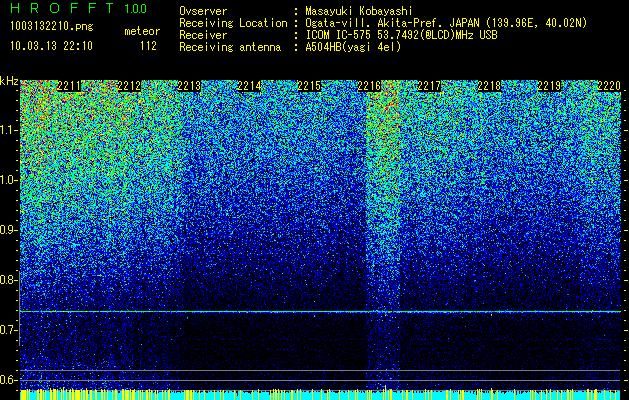Click the 1.0 frequency axis label

click(8, 180)
